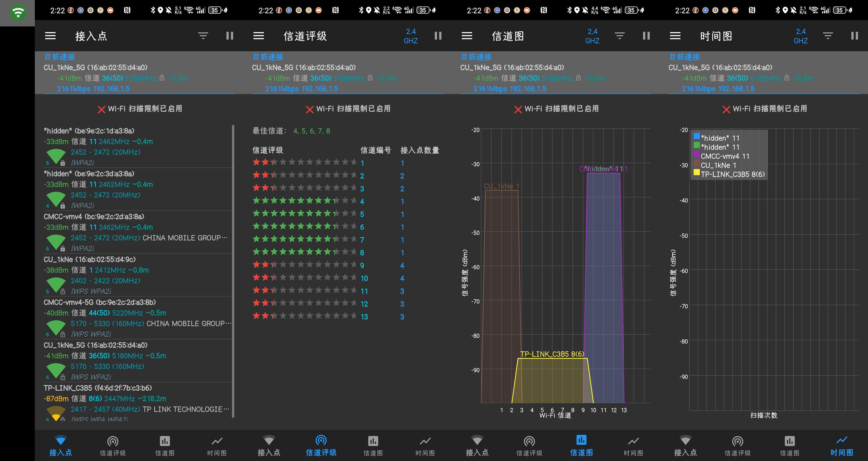Click yellow weak-signal icon of TP-LINK_C3B5

(56, 413)
